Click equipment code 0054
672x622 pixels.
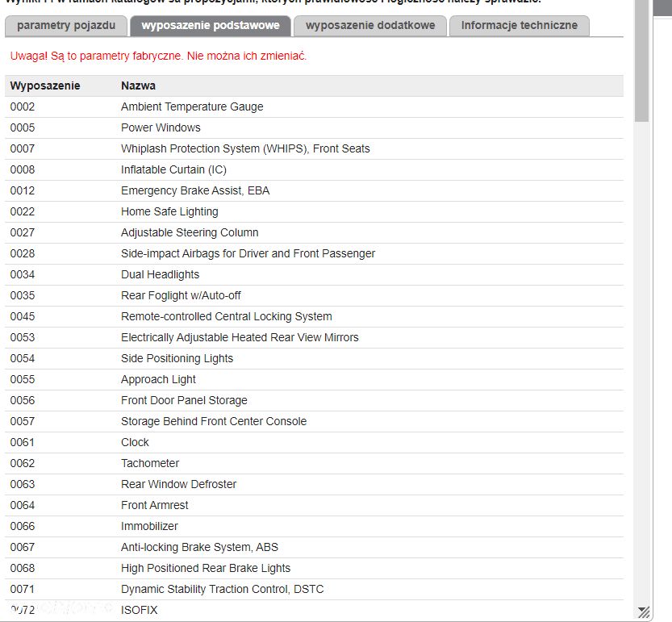[23, 359]
